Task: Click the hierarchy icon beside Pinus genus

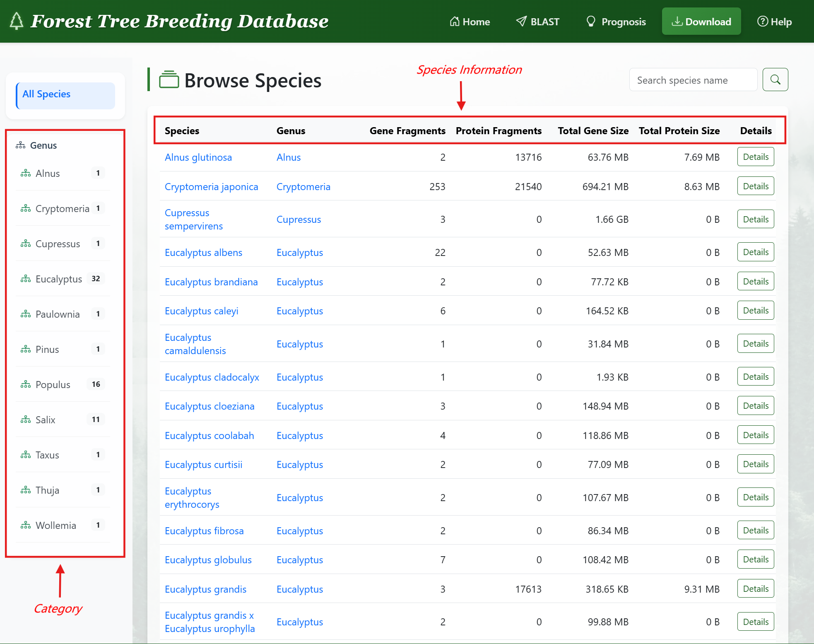Action: tap(26, 349)
